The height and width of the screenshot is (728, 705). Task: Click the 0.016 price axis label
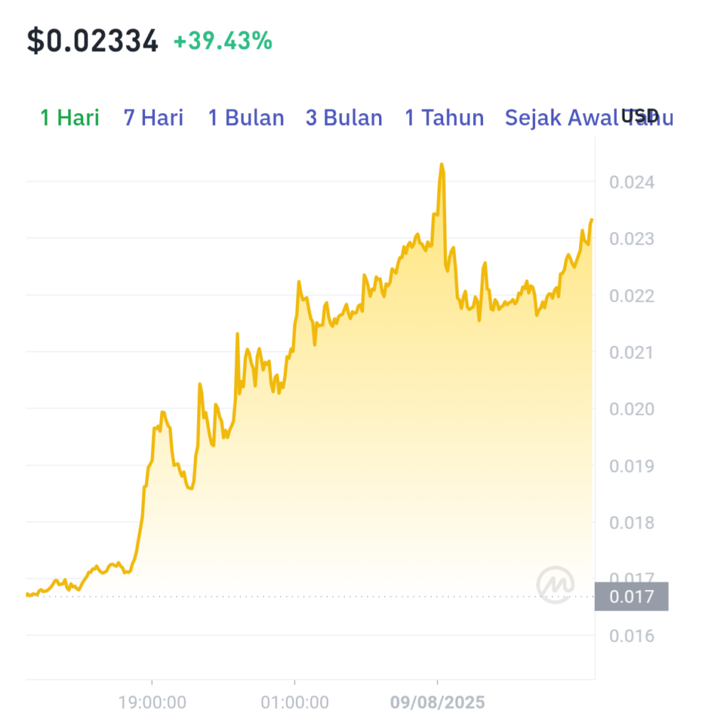tap(632, 636)
